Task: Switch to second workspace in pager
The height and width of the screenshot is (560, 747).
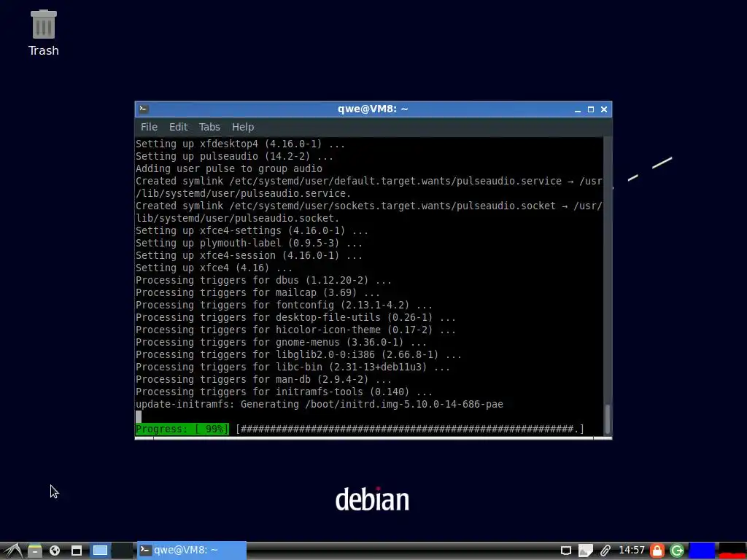Action: click(123, 551)
